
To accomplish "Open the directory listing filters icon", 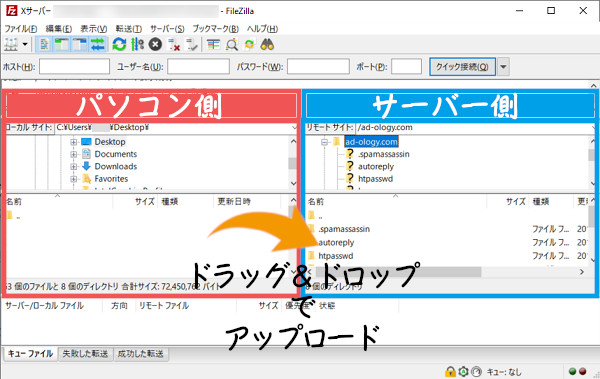I will pyautogui.click(x=214, y=45).
